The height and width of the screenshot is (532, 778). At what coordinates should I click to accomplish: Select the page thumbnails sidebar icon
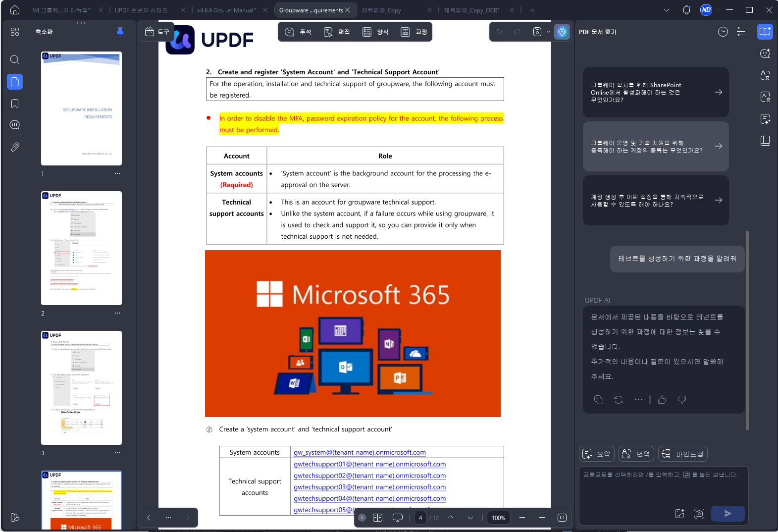coord(15,82)
